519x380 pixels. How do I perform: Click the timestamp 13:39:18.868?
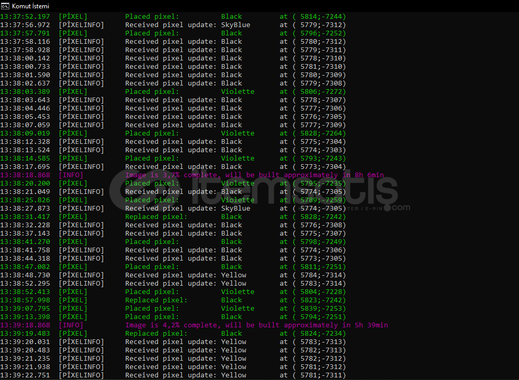point(25,325)
